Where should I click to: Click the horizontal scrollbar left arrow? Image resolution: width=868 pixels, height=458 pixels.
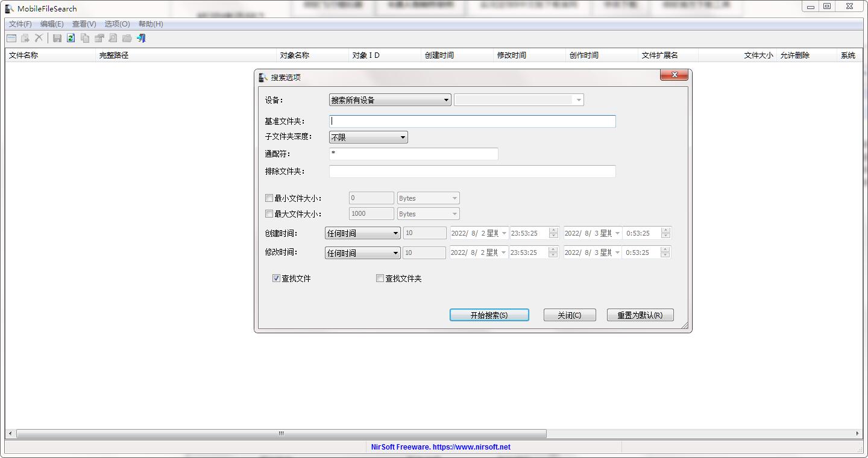pos(10,433)
